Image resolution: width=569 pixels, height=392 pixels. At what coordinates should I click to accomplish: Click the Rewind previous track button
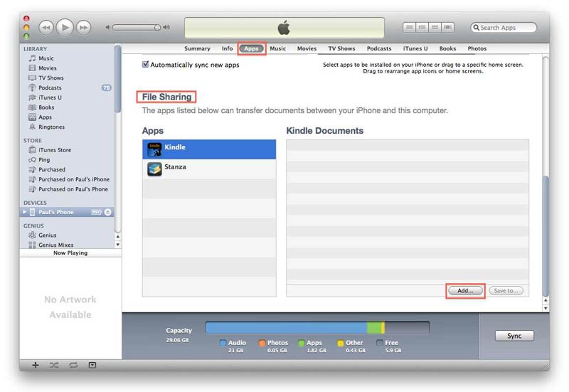pos(46,28)
